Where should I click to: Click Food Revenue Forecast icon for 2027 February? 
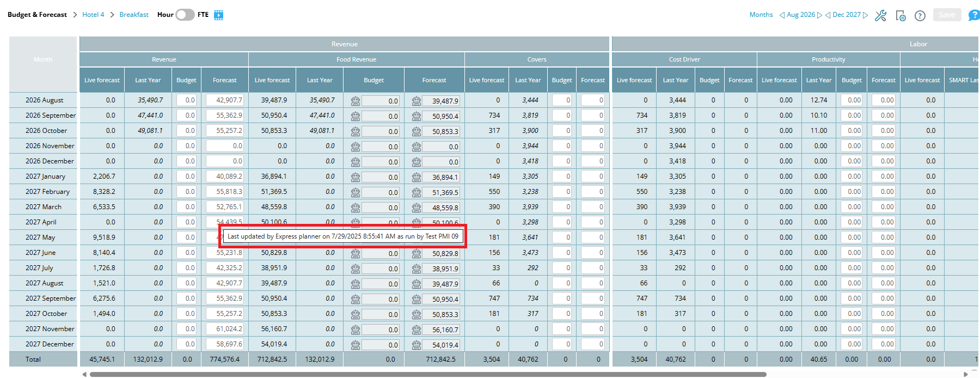tap(416, 192)
